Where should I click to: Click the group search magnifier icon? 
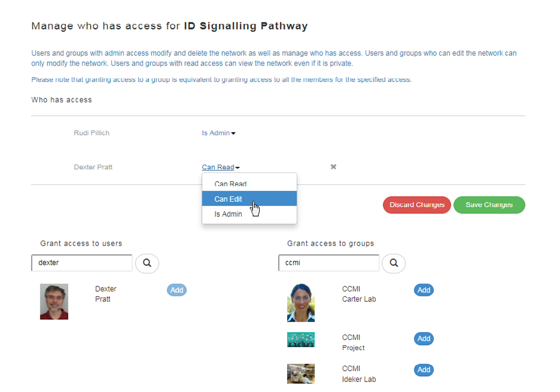tap(394, 264)
